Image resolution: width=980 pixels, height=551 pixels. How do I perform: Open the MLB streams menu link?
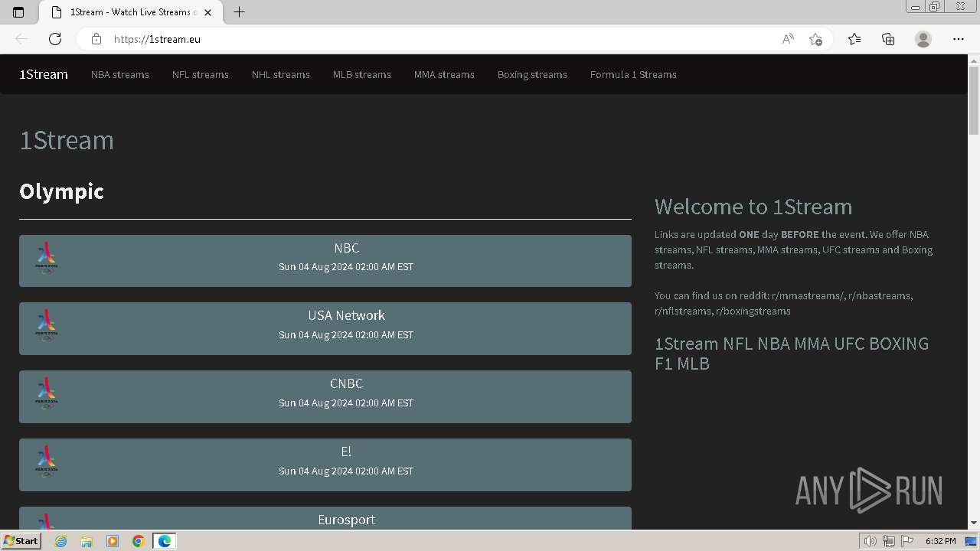tap(362, 74)
